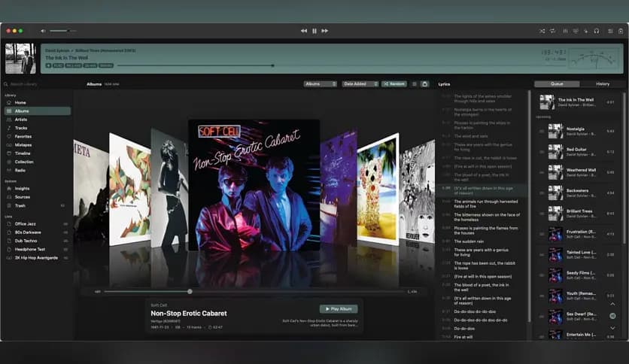The height and width of the screenshot is (364, 629).
Task: Open Timeline in the sidebar
Action: click(38, 153)
